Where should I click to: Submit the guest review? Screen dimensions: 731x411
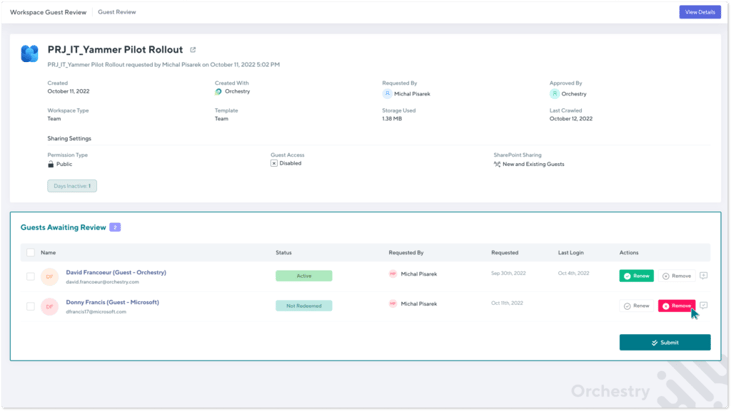(665, 342)
